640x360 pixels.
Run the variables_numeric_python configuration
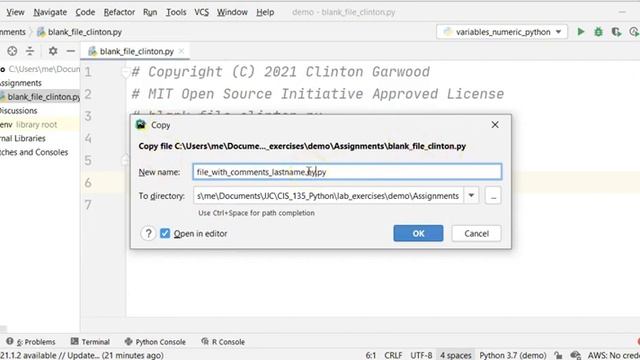[580, 32]
